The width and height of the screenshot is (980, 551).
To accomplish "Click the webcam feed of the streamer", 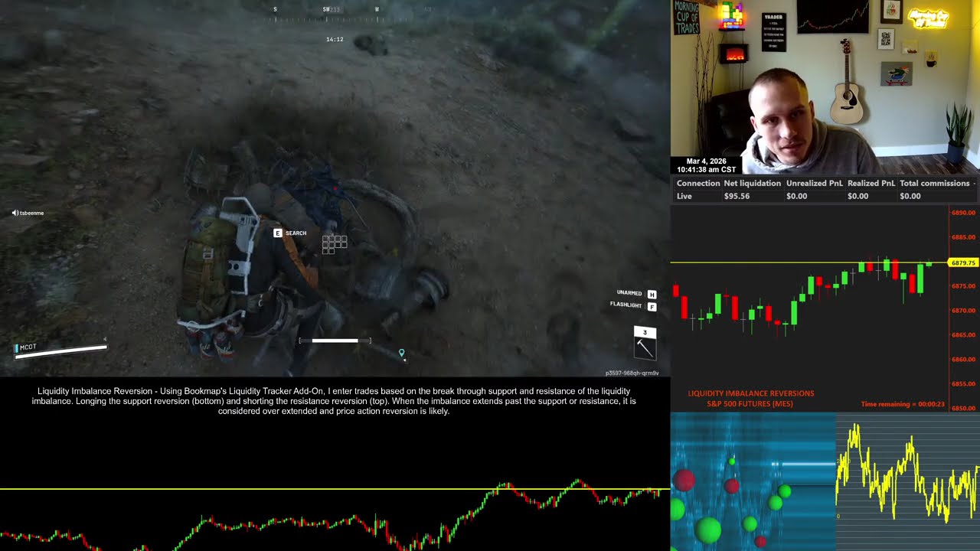I will (x=825, y=87).
